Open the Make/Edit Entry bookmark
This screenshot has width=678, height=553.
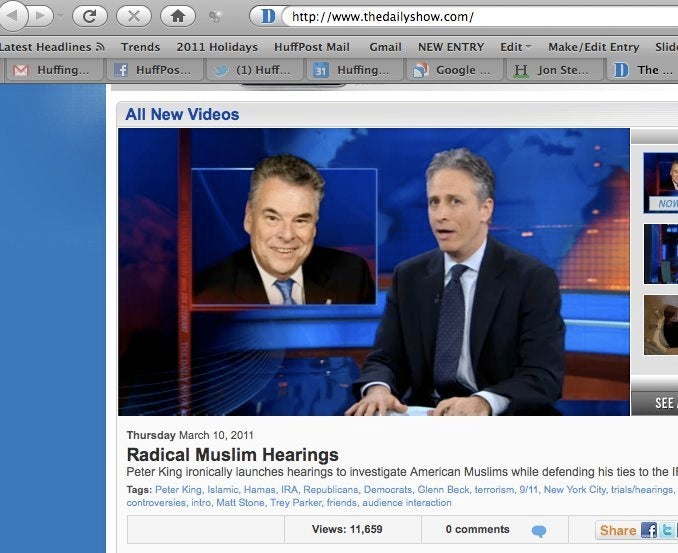pos(594,47)
